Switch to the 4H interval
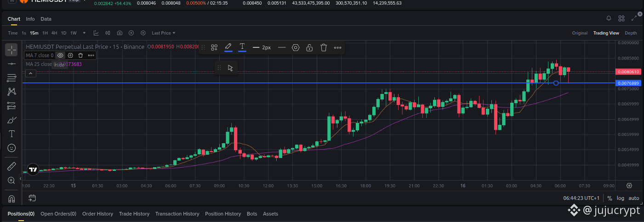Screen dimensions: 644x222 [54, 33]
